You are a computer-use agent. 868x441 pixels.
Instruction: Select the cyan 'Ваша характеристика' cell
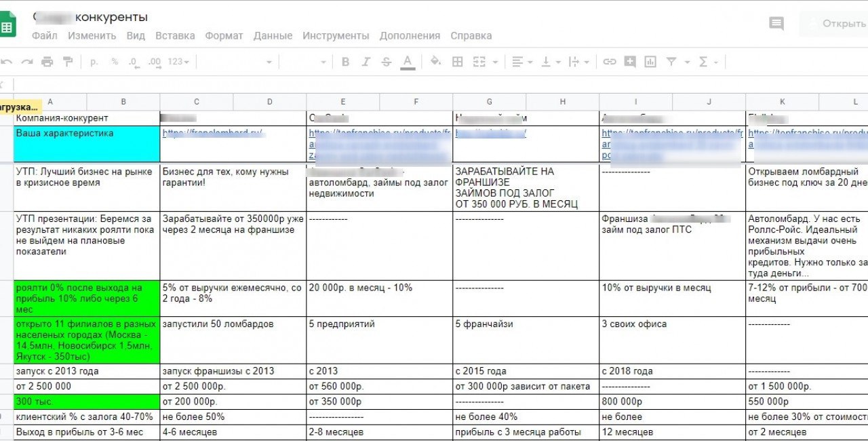pyautogui.click(x=86, y=143)
